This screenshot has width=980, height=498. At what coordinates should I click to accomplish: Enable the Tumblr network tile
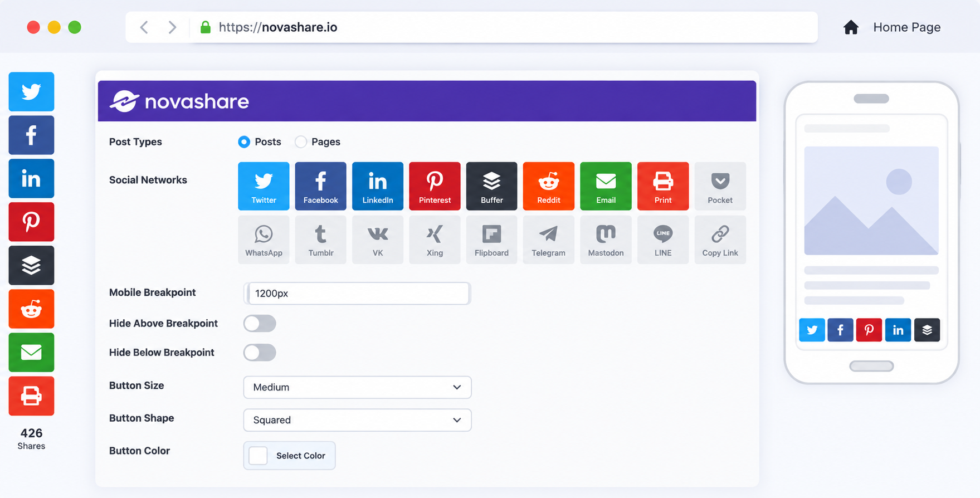point(320,240)
